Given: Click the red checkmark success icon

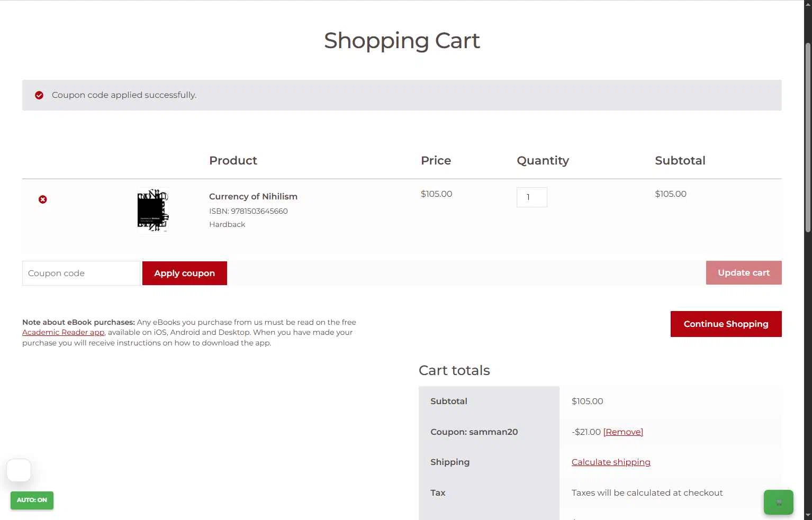Looking at the screenshot, I should point(39,95).
